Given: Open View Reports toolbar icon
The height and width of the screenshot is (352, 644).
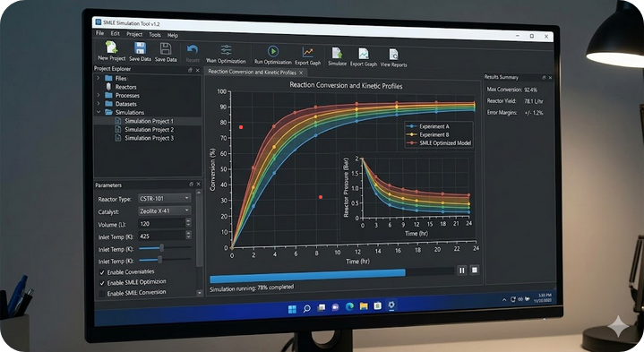Looking at the screenshot, I should click(x=393, y=55).
